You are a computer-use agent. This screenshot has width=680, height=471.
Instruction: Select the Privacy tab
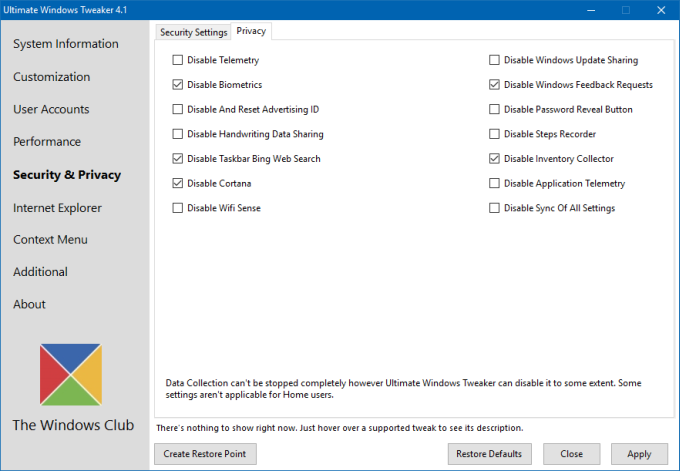[x=251, y=31]
